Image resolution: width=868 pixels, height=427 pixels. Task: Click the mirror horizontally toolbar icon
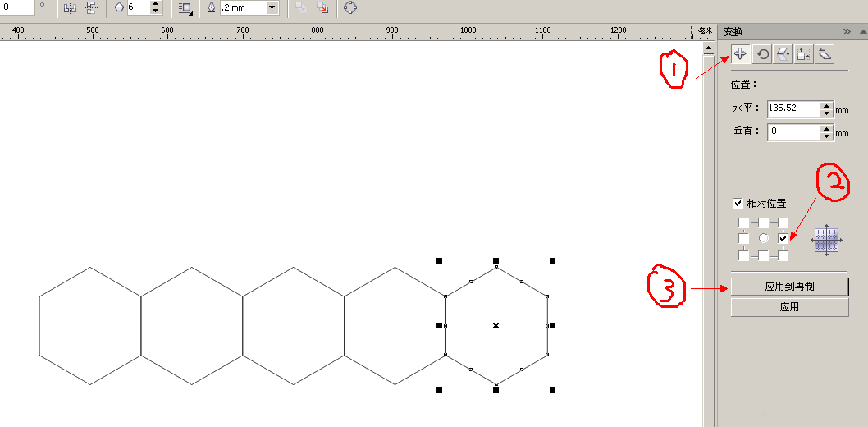click(x=70, y=7)
